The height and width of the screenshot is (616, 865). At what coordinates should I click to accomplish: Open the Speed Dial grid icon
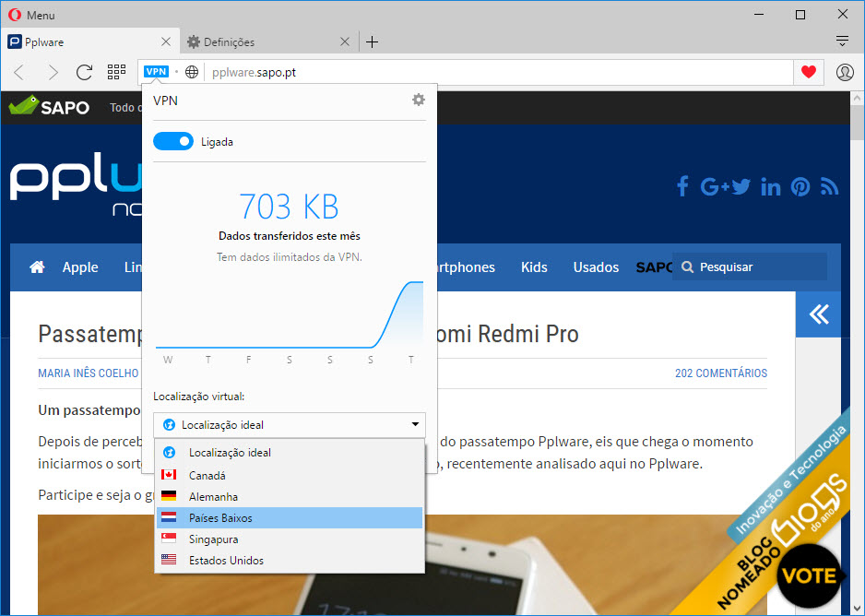pos(116,72)
